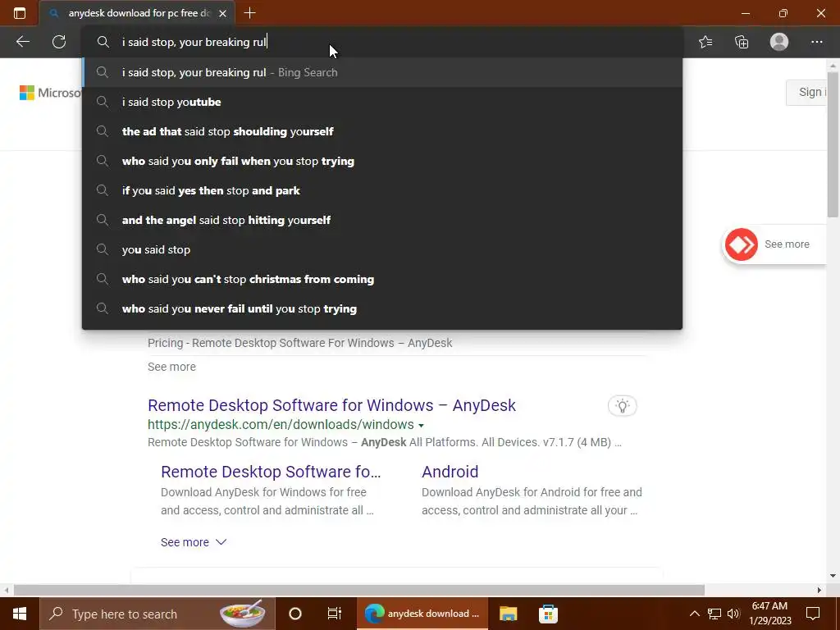Open the Favorites star icon
The image size is (840, 630).
pyautogui.click(x=705, y=42)
